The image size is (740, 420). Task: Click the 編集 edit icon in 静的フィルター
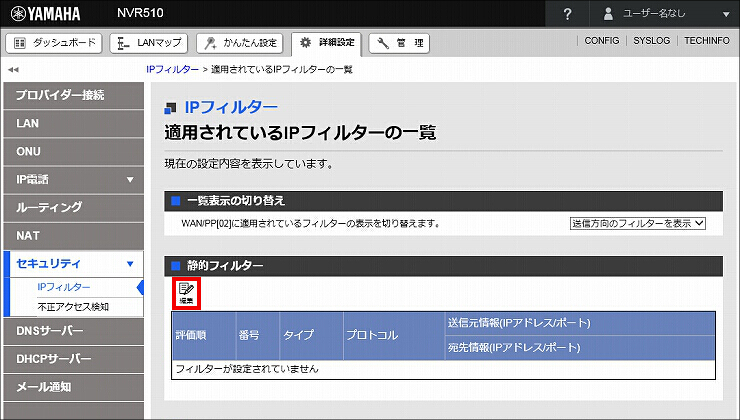[186, 293]
